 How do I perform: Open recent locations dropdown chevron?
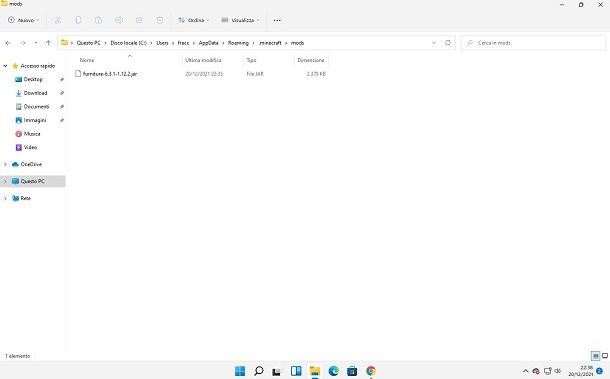(36, 43)
